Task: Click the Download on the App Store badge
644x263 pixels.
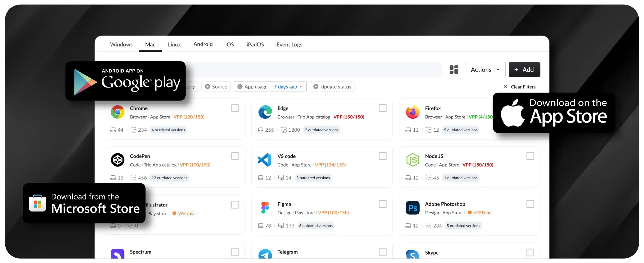Action: click(x=554, y=113)
